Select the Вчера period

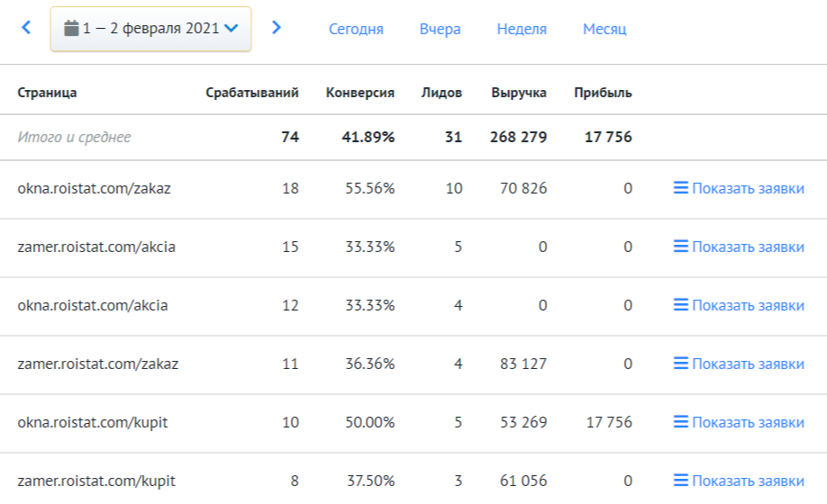click(x=440, y=29)
